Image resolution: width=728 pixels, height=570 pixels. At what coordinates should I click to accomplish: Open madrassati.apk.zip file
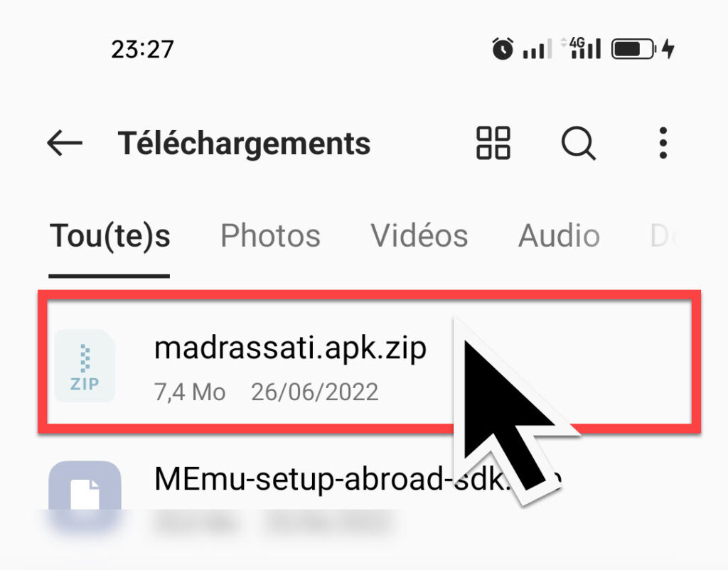click(x=369, y=362)
